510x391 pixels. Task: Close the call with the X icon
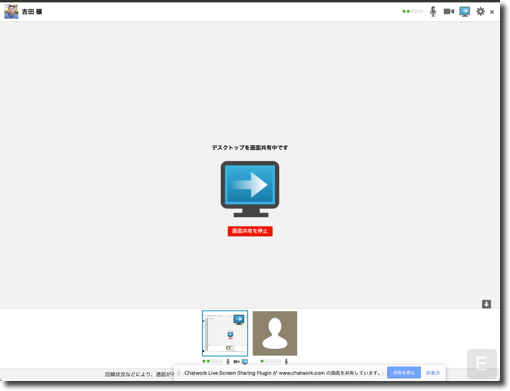(x=492, y=12)
